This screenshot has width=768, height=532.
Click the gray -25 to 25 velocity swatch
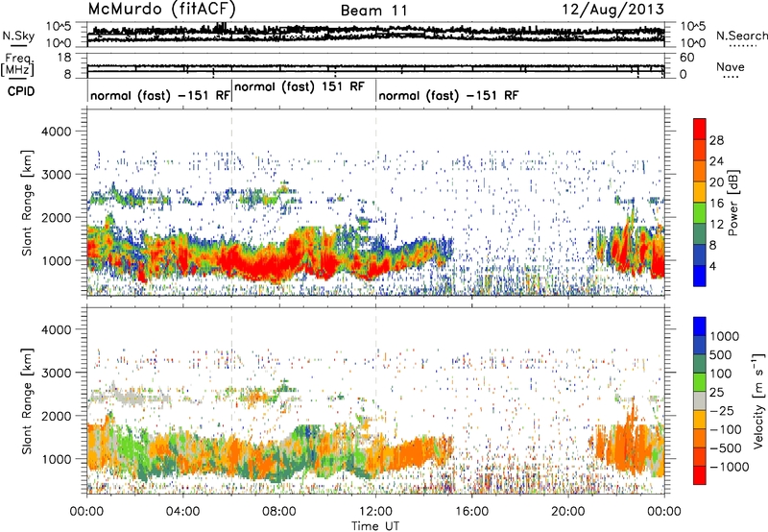click(x=700, y=401)
